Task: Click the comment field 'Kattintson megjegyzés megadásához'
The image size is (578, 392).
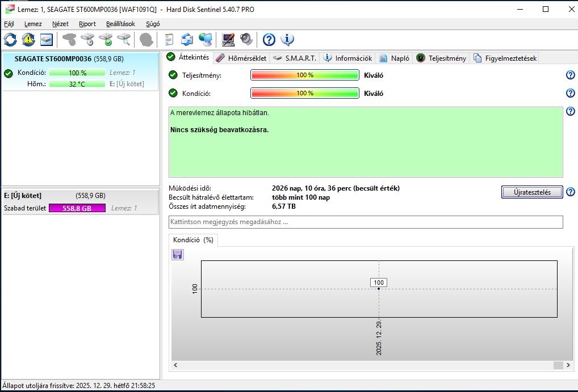Action: [366, 222]
